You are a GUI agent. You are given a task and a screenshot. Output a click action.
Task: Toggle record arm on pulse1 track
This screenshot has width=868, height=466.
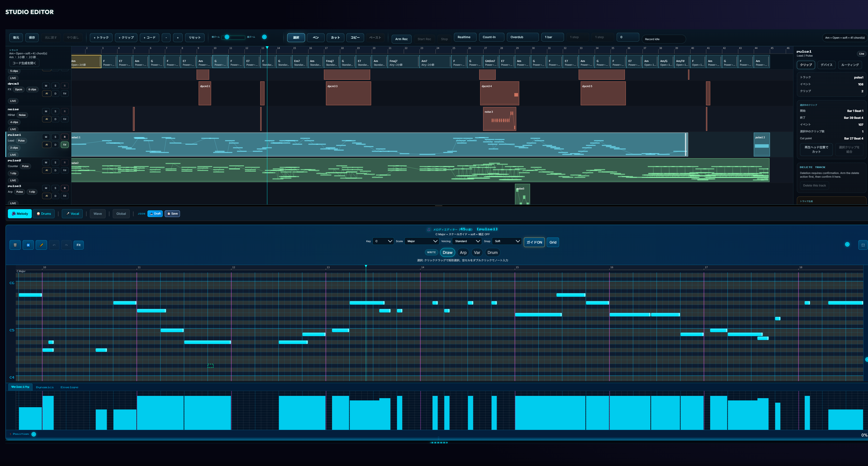(65, 137)
